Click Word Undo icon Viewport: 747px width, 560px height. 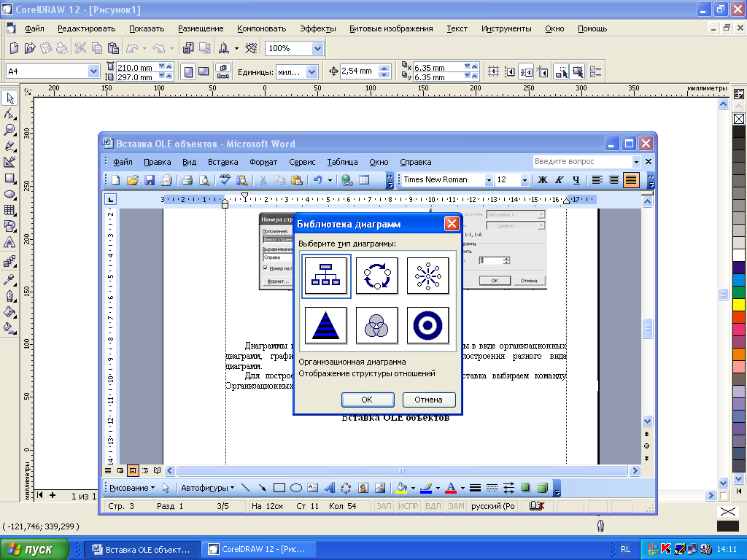click(318, 180)
